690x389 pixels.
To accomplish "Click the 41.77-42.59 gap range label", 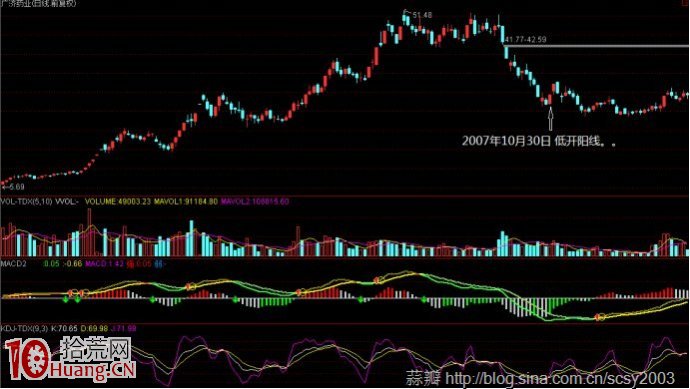I will point(526,40).
